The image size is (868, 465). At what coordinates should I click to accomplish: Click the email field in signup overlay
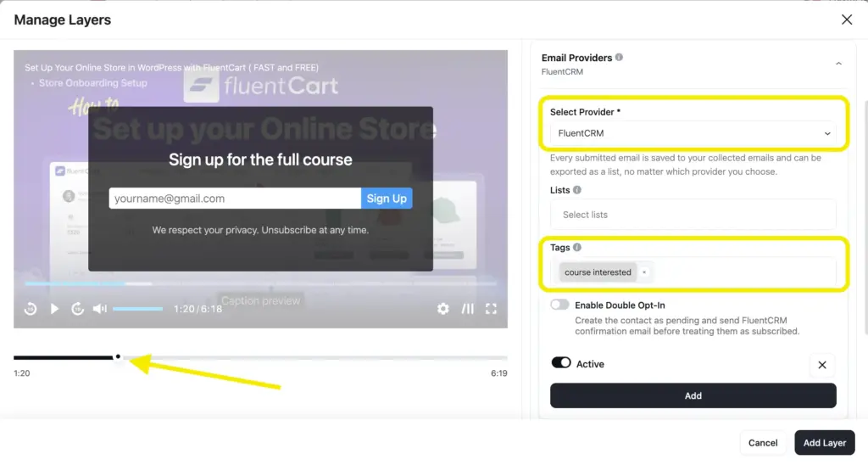(x=235, y=199)
